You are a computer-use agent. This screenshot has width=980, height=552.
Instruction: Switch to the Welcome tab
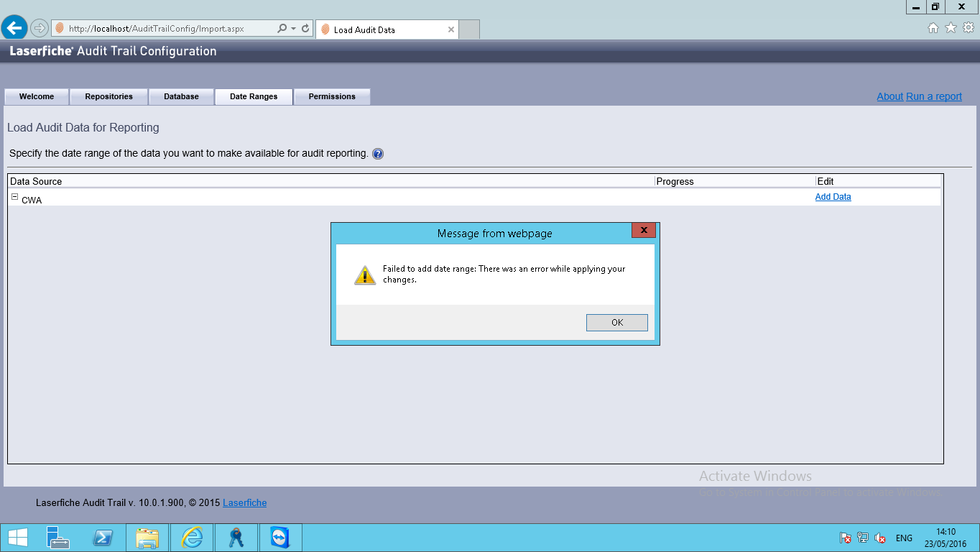tap(37, 96)
